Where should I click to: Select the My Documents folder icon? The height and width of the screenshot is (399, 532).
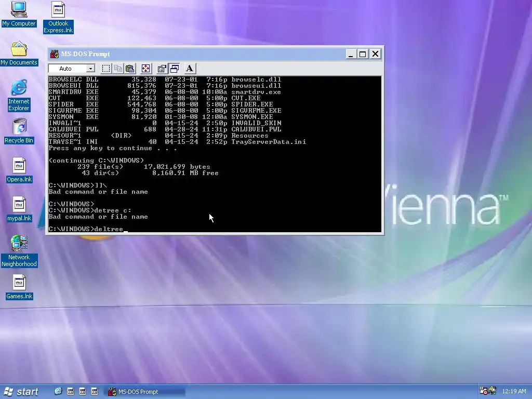(19, 54)
